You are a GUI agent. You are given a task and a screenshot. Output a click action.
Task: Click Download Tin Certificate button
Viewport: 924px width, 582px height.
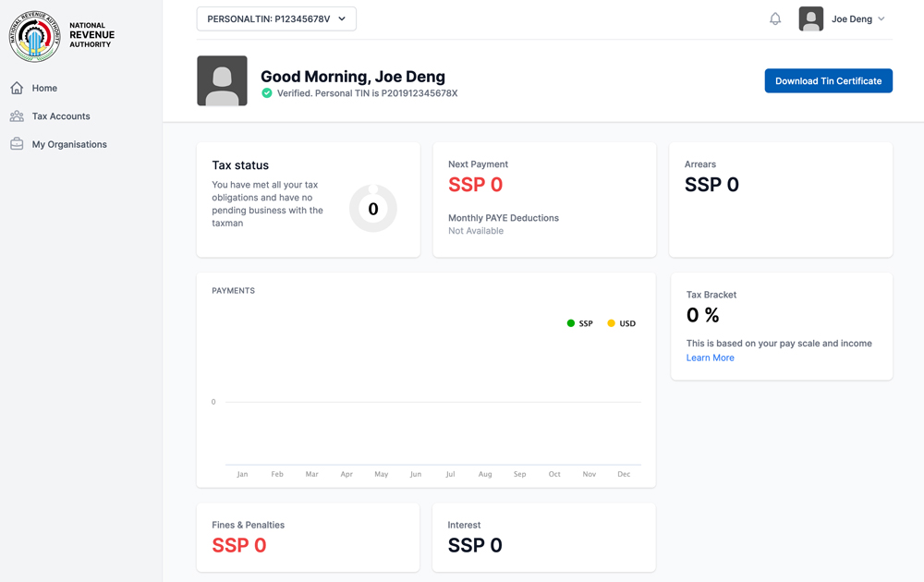[828, 81]
